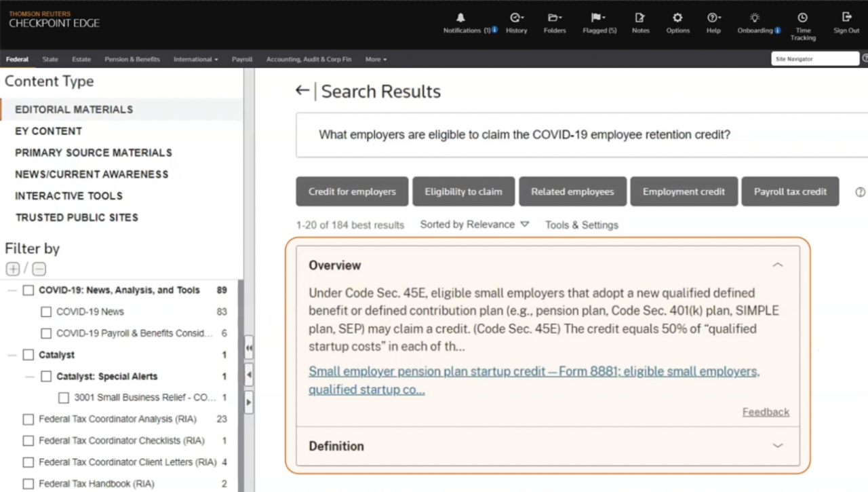Tick the Catalyst filter checkbox
The height and width of the screenshot is (492, 868).
click(28, 355)
